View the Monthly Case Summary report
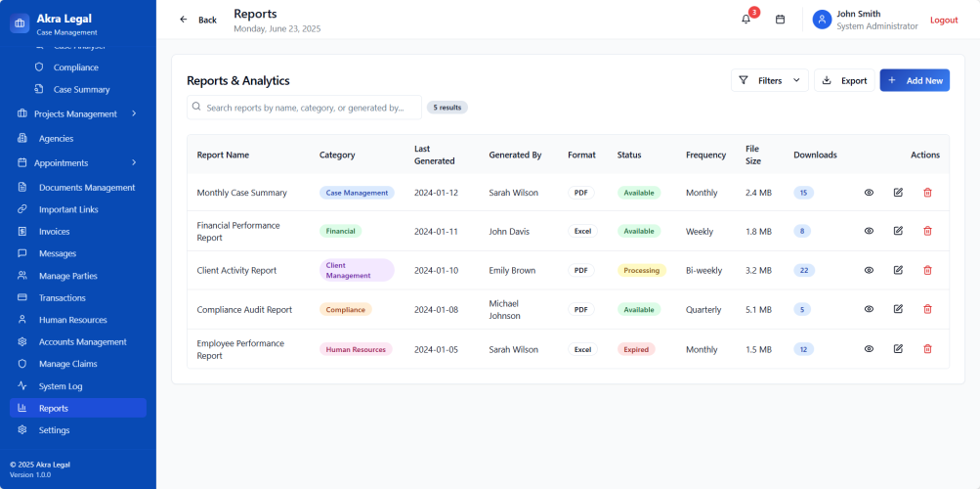980x489 pixels. point(869,193)
